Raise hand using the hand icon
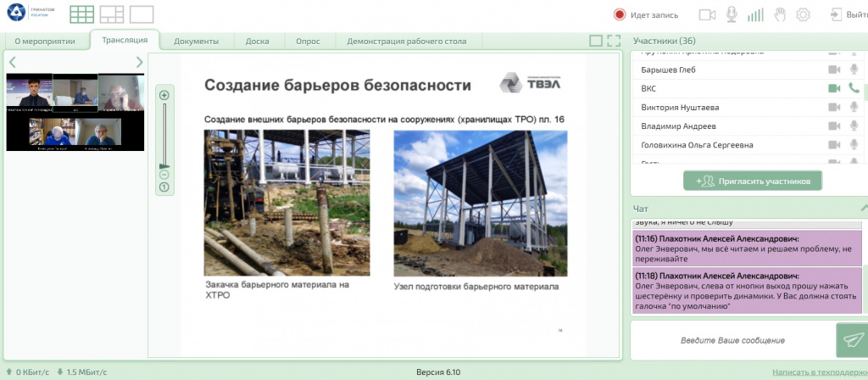The width and height of the screenshot is (868, 380). click(780, 14)
